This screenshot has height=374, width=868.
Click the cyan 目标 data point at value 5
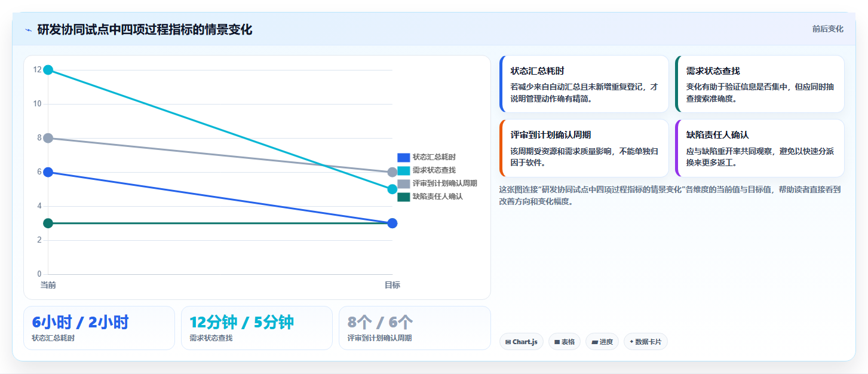coord(392,189)
